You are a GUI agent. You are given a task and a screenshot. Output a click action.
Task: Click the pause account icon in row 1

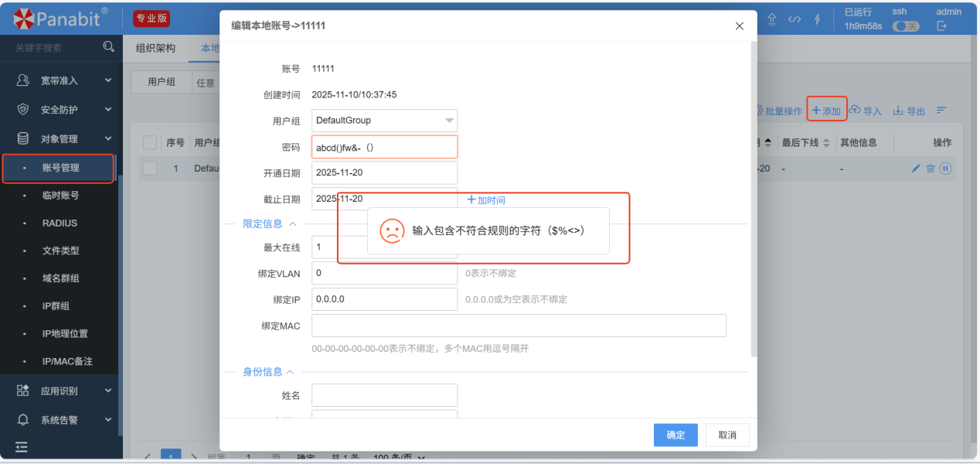(945, 169)
